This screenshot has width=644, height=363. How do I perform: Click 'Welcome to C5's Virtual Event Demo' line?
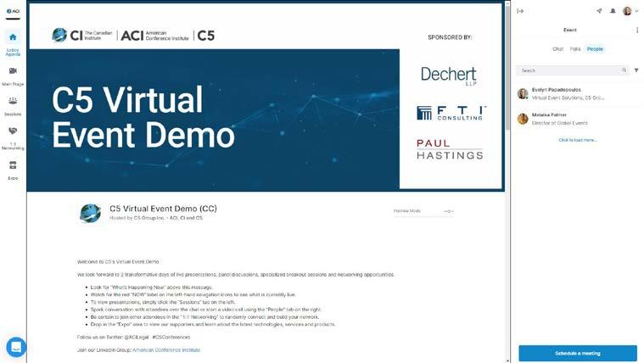pos(118,261)
